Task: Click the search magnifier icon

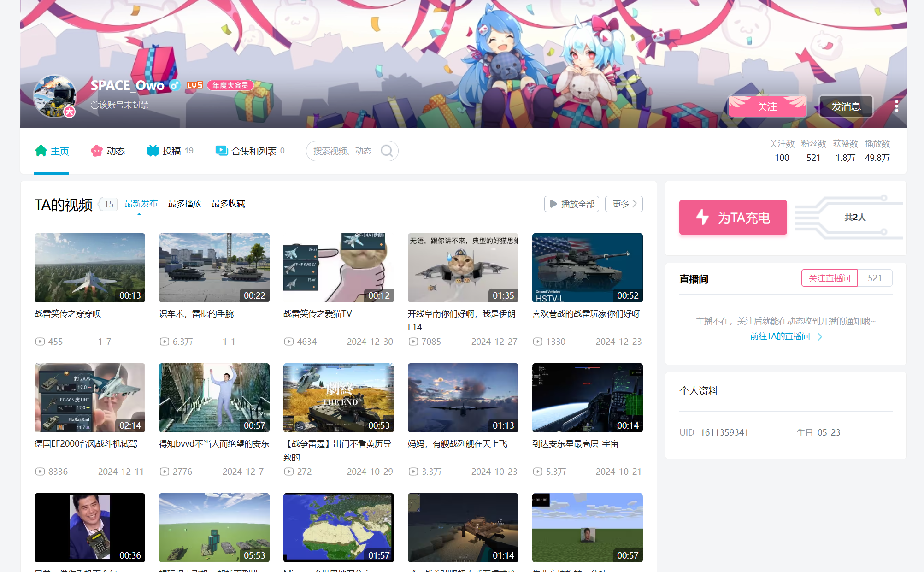Action: point(387,151)
